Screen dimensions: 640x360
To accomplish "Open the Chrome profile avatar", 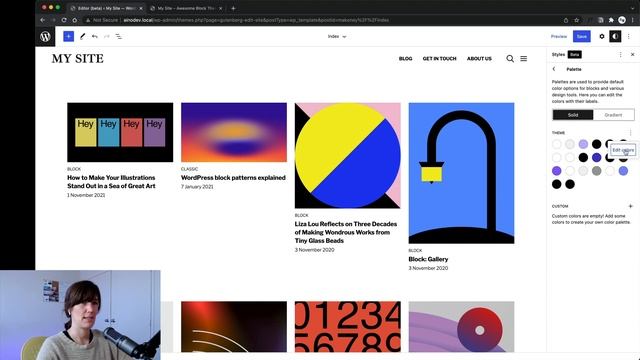I will click(x=622, y=20).
